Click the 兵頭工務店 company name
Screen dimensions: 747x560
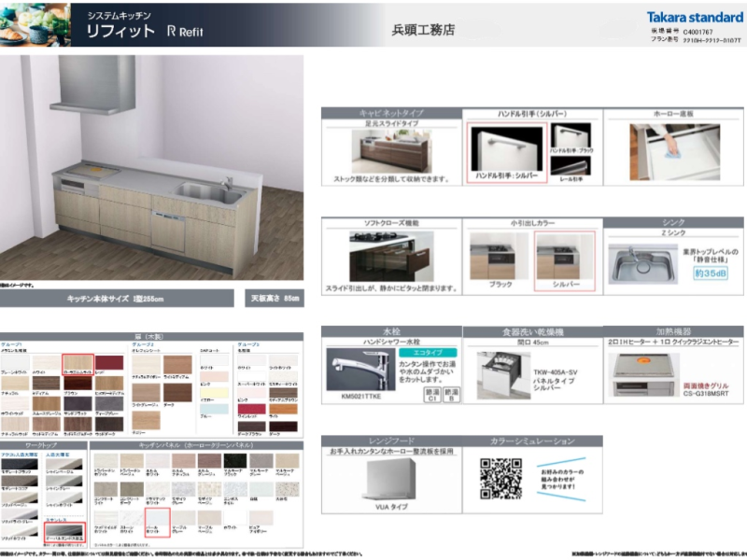click(423, 30)
